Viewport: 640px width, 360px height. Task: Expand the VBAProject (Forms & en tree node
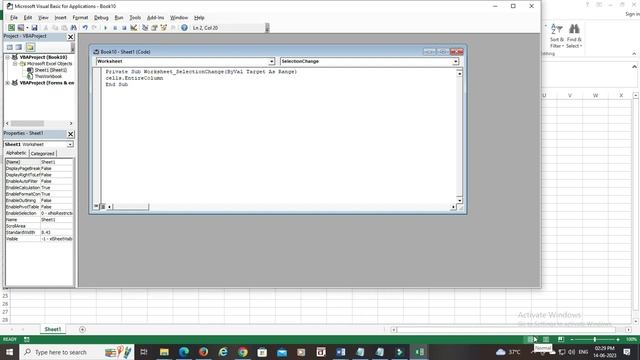click(x=7, y=83)
